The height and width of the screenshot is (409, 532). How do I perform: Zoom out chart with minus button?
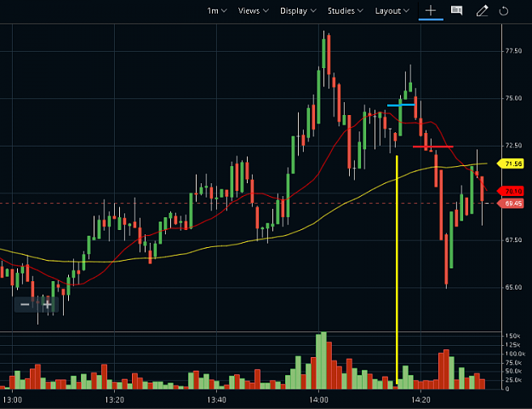[x=25, y=304]
